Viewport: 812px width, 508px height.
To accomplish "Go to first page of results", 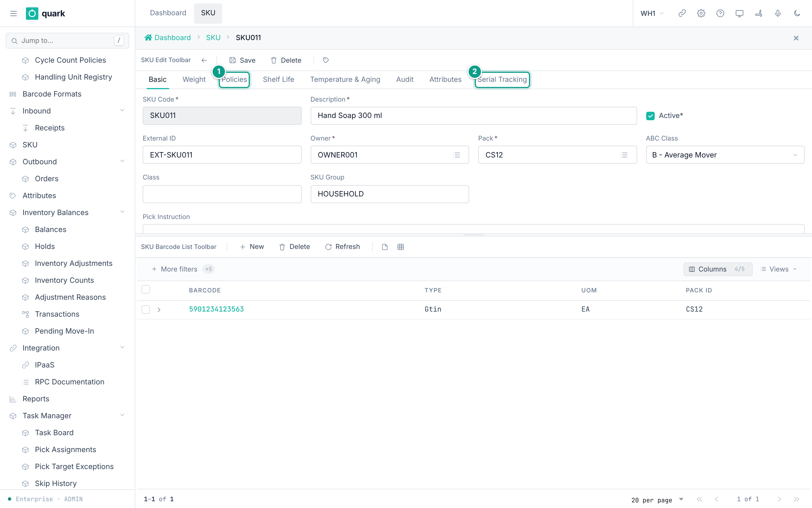I will pos(699,499).
